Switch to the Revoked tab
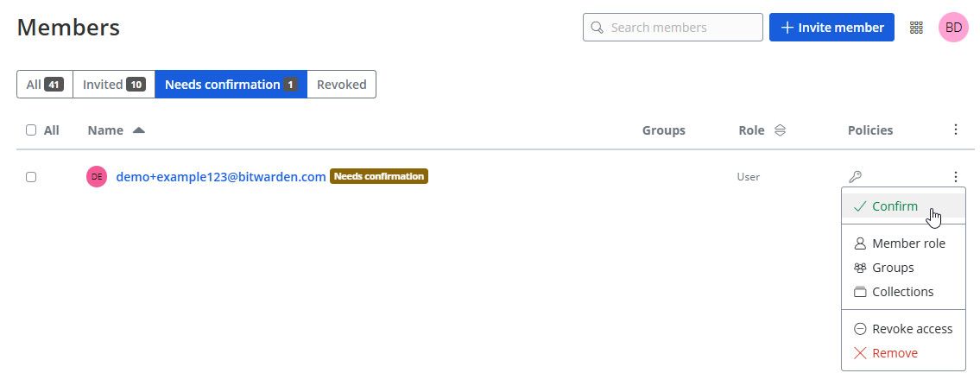The width and height of the screenshot is (980, 392). (x=341, y=85)
